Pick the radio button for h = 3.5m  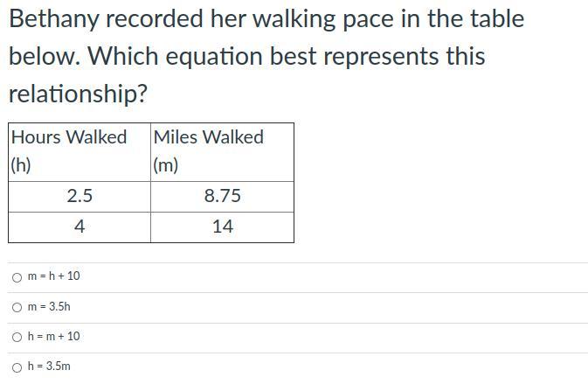point(17,367)
